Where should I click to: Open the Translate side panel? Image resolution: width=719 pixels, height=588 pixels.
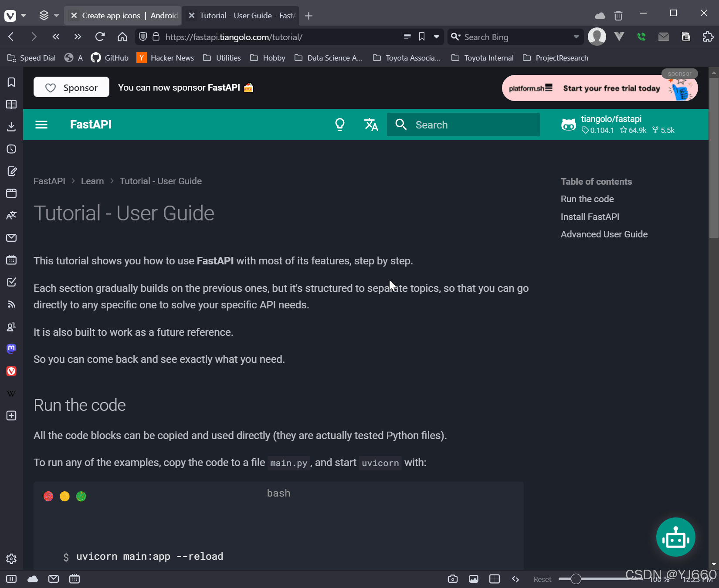tap(11, 216)
